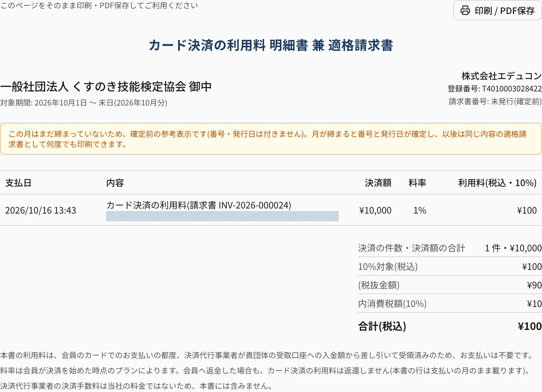Click the ¥10 consumption tax amount
Screen dimensions: 542x392
(x=534, y=304)
